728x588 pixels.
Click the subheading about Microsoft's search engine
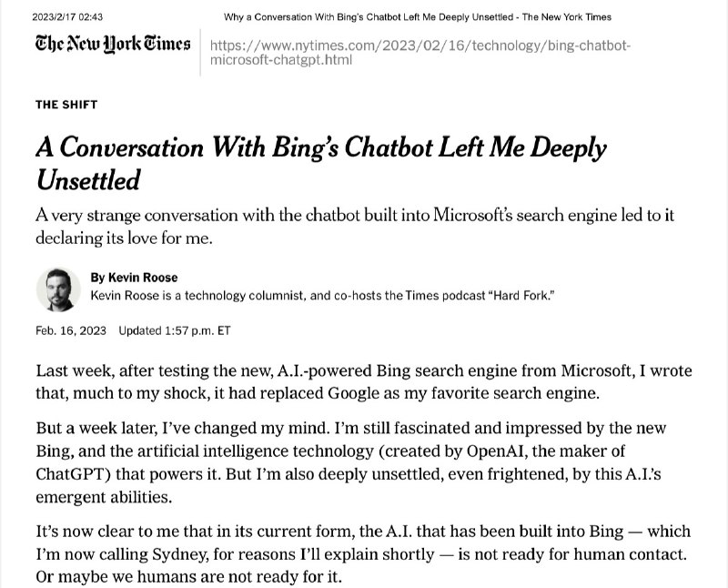click(355, 227)
